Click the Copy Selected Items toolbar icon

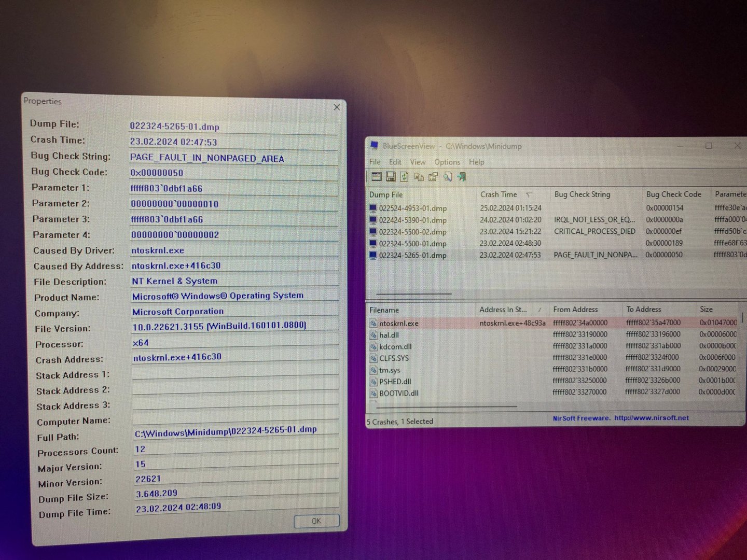[x=419, y=177]
